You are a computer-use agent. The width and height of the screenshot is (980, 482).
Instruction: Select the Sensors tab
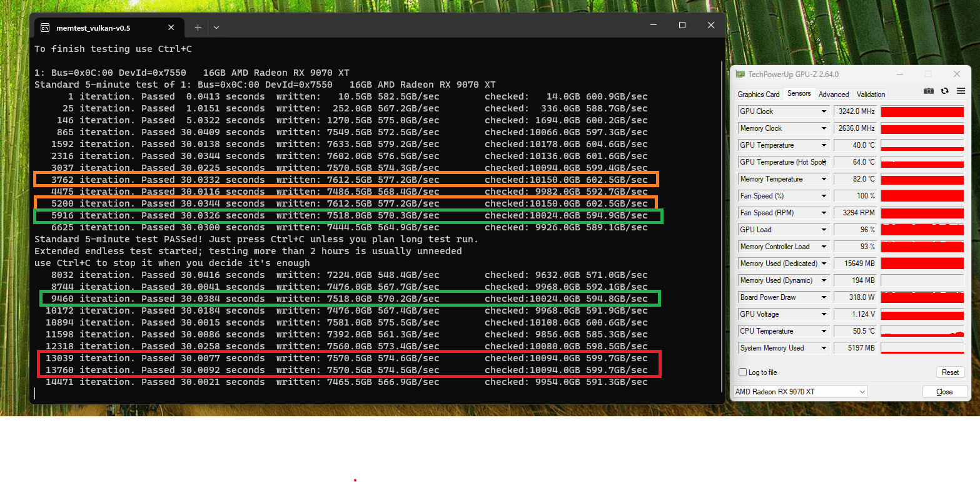(x=799, y=93)
